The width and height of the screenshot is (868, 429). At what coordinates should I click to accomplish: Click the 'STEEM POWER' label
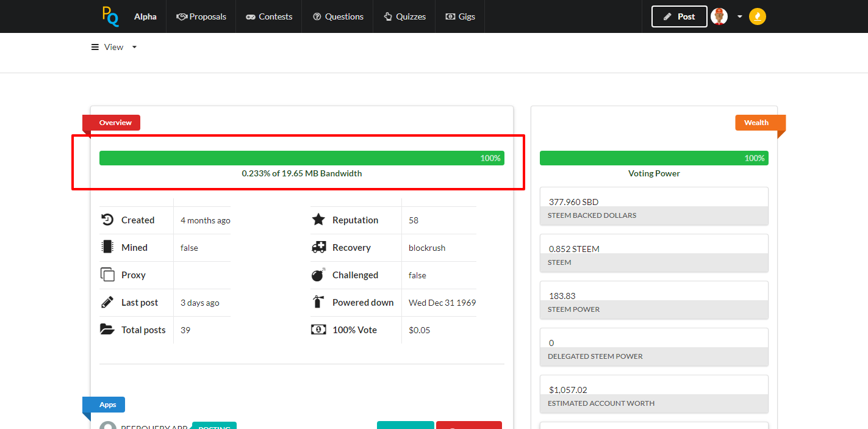(573, 309)
